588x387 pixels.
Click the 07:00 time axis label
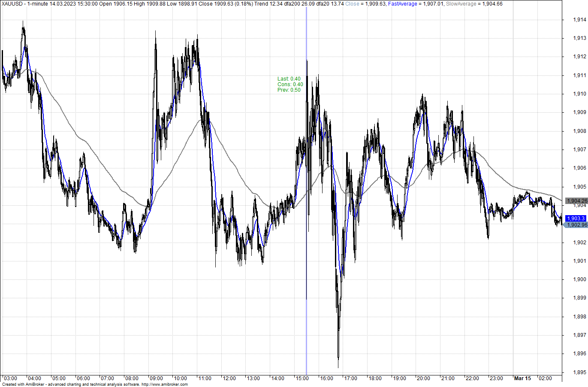(x=107, y=378)
